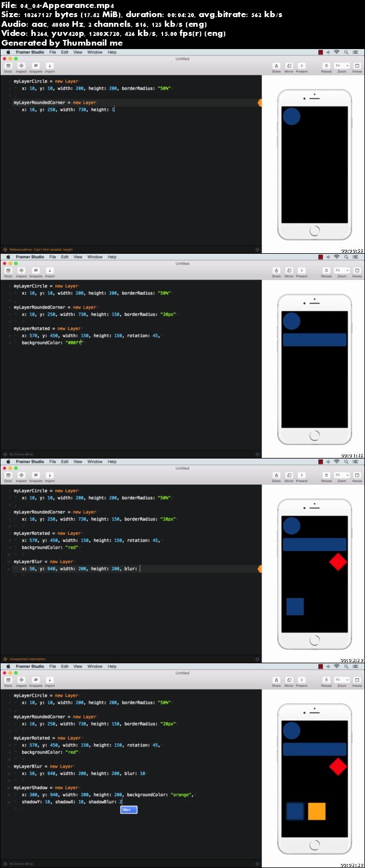Click backgroundColor: "orange" in the code
Viewport: 365px width, 868px height.
pos(160,794)
